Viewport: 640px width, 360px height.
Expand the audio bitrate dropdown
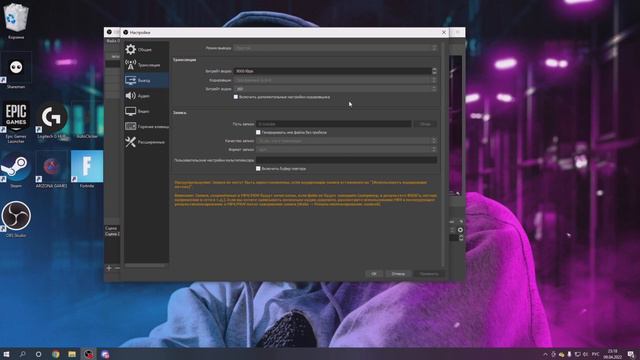click(335, 89)
